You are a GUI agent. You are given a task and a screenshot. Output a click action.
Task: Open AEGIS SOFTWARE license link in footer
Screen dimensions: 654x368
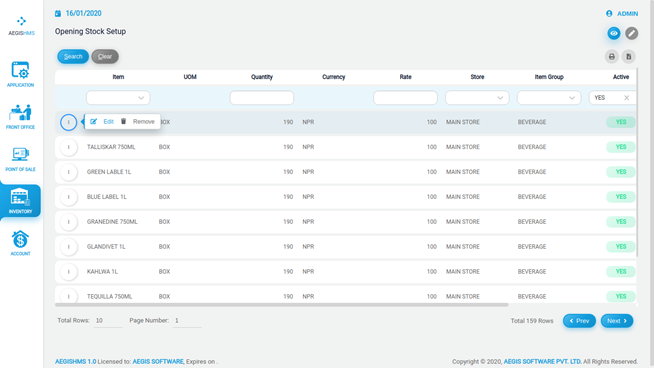pyautogui.click(x=158, y=361)
